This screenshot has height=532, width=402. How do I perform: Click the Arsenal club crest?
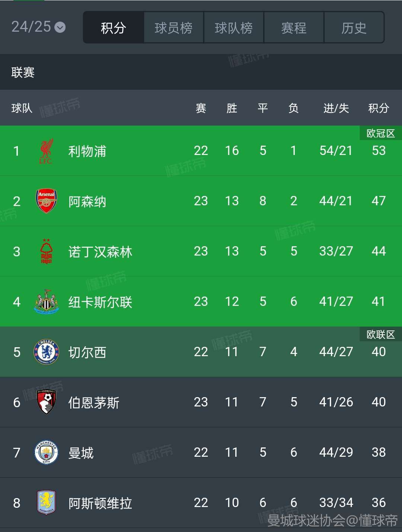46,201
